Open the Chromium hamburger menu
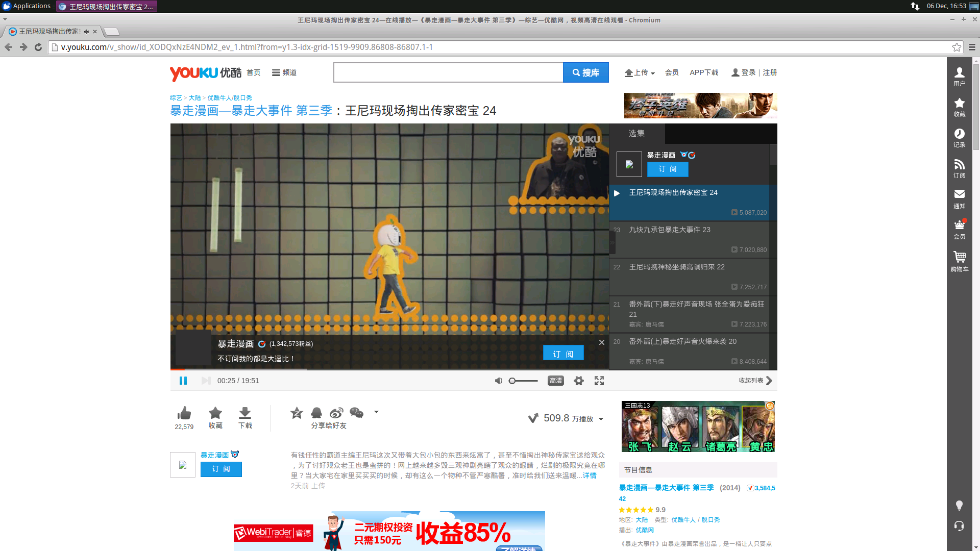This screenshot has height=551, width=980. 972,47
